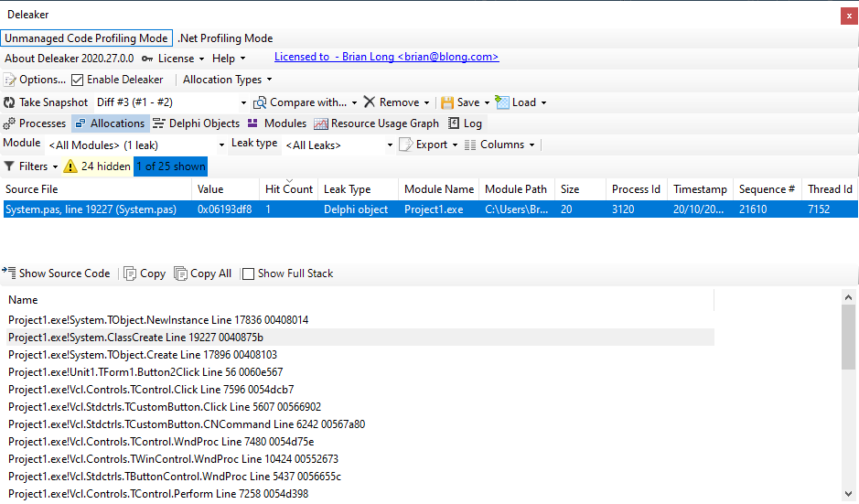This screenshot has height=504, width=859.
Task: Click the Load snapshot icon
Action: (x=502, y=102)
